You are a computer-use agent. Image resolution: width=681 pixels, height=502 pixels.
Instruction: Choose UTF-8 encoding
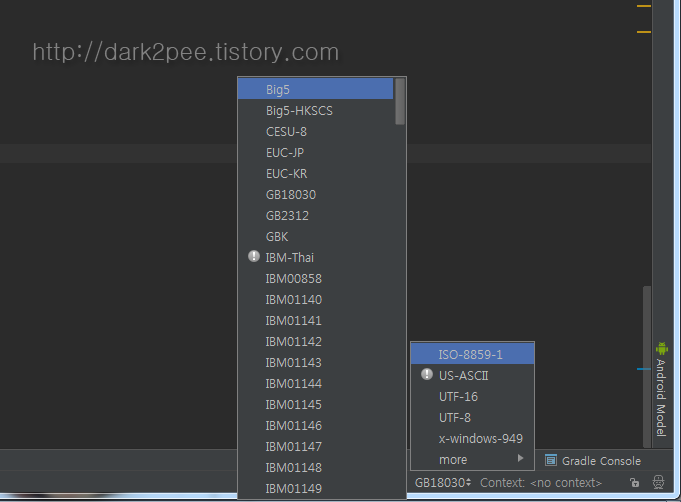pos(473,417)
